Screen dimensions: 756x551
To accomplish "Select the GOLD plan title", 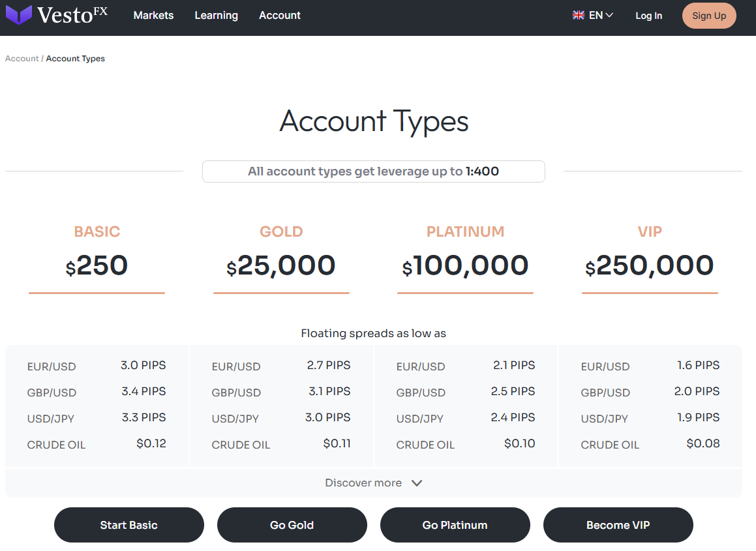I will (x=281, y=231).
